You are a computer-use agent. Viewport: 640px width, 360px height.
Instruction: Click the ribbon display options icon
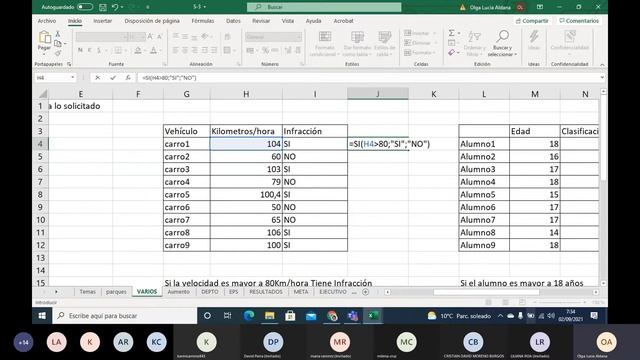(540, 7)
